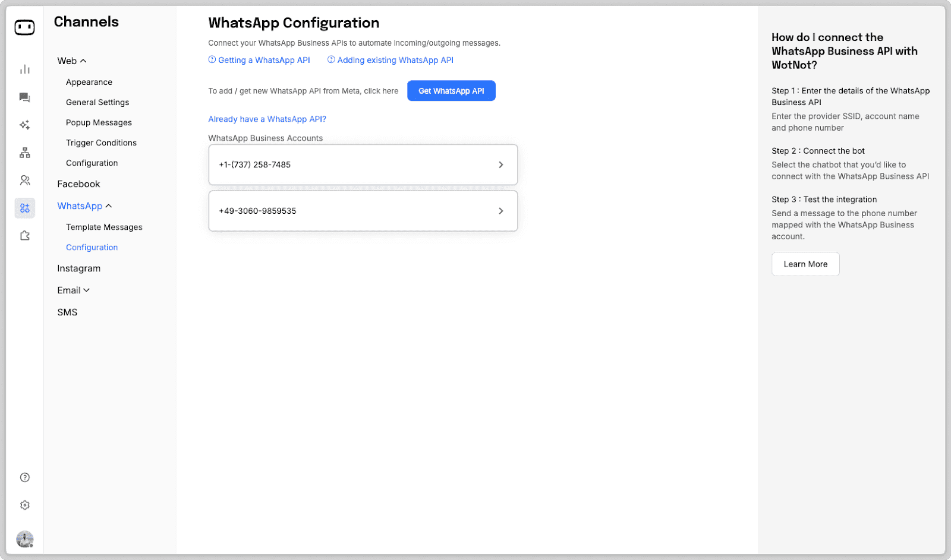Click the WotNot bot logo at top
Viewport: 951px width, 560px height.
tap(24, 27)
